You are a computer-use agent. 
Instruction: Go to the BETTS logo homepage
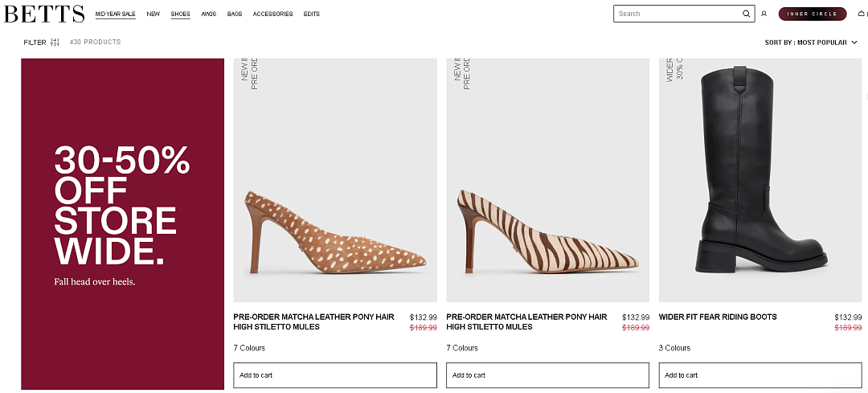coord(44,14)
